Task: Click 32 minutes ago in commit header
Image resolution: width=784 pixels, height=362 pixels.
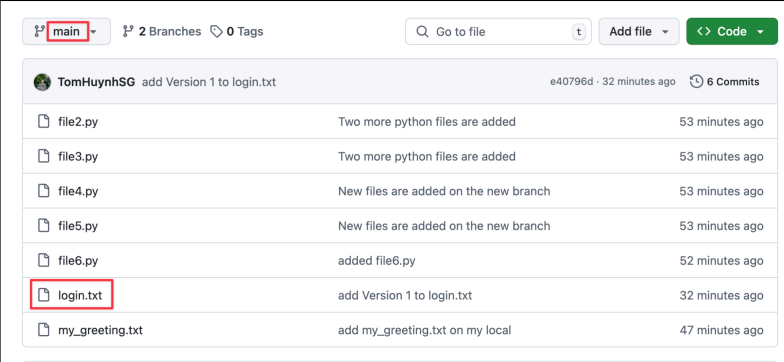Action: pyautogui.click(x=639, y=82)
